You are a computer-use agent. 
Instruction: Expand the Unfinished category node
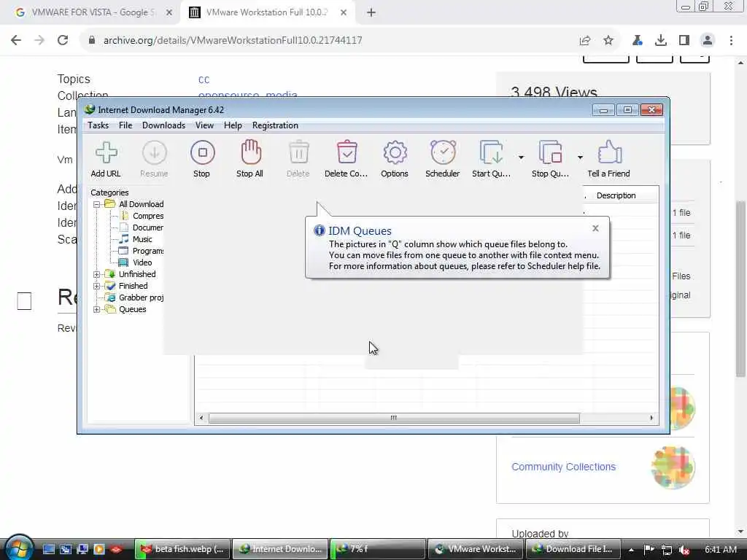[97, 274]
